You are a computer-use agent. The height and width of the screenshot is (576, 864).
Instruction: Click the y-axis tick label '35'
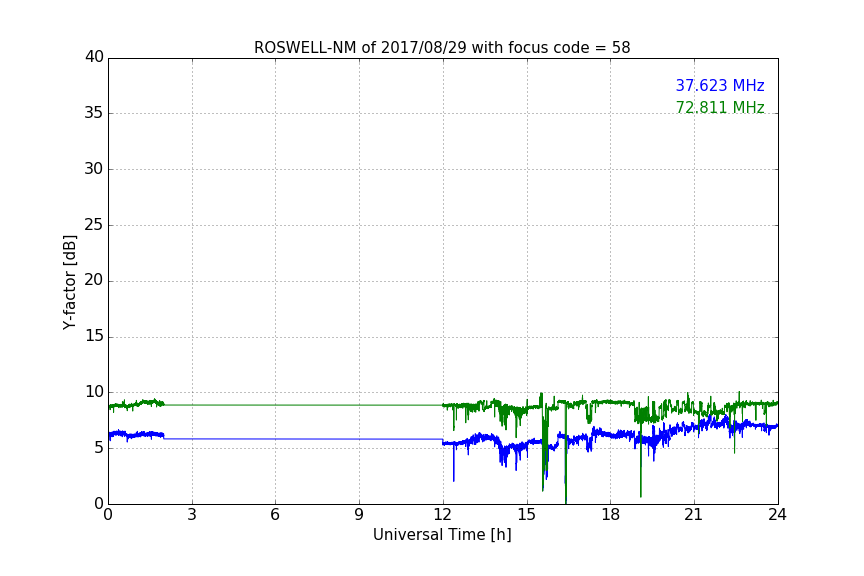tap(94, 113)
